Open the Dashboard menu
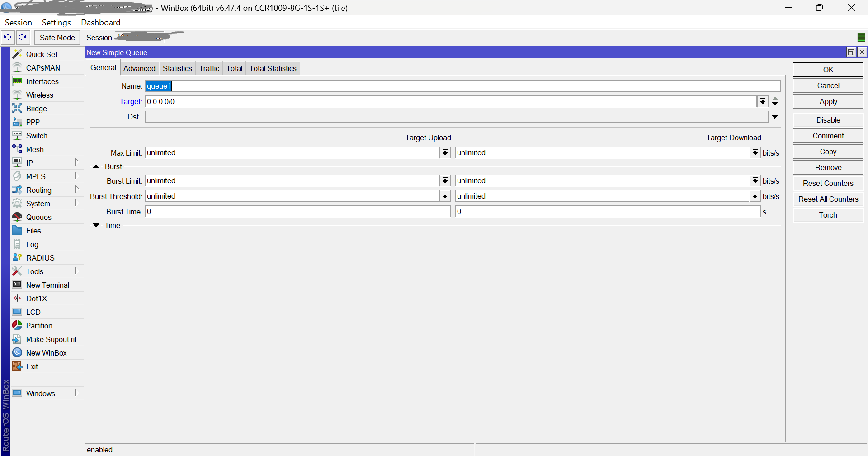This screenshot has width=868, height=456. click(x=101, y=23)
